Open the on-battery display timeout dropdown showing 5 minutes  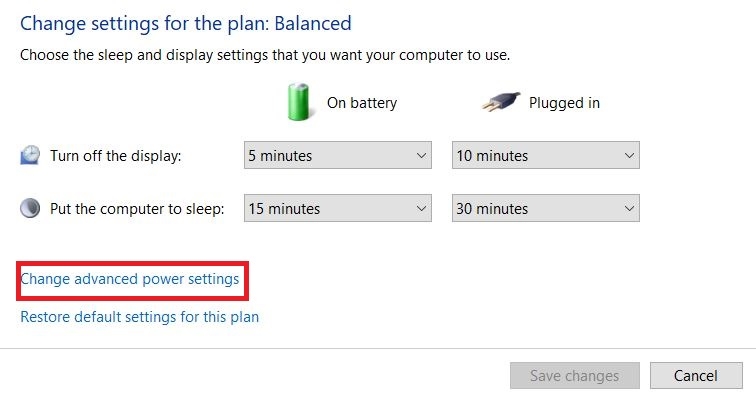(337, 155)
